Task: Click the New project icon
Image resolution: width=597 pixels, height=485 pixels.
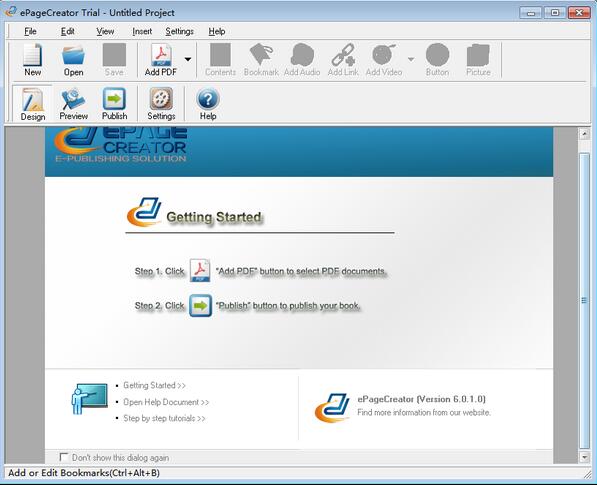Action: click(x=32, y=55)
